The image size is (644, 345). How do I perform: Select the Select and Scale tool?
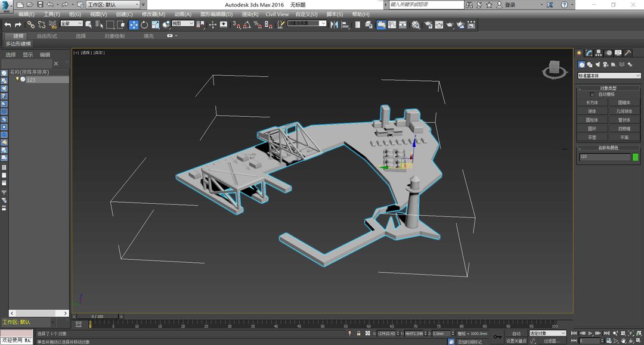(155, 24)
